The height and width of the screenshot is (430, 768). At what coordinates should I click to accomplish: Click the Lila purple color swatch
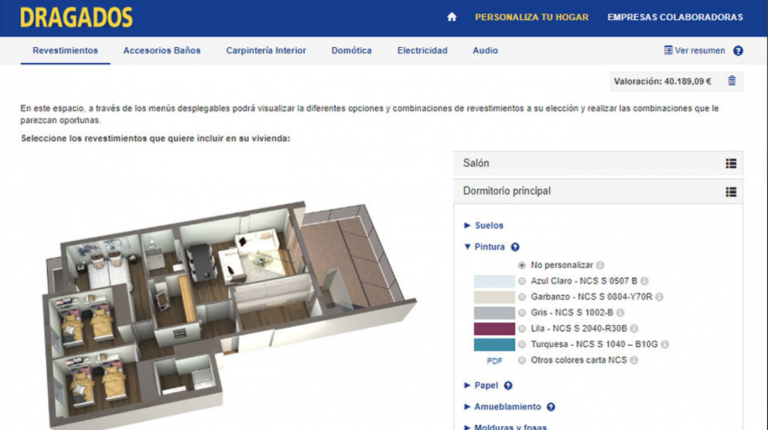(494, 328)
